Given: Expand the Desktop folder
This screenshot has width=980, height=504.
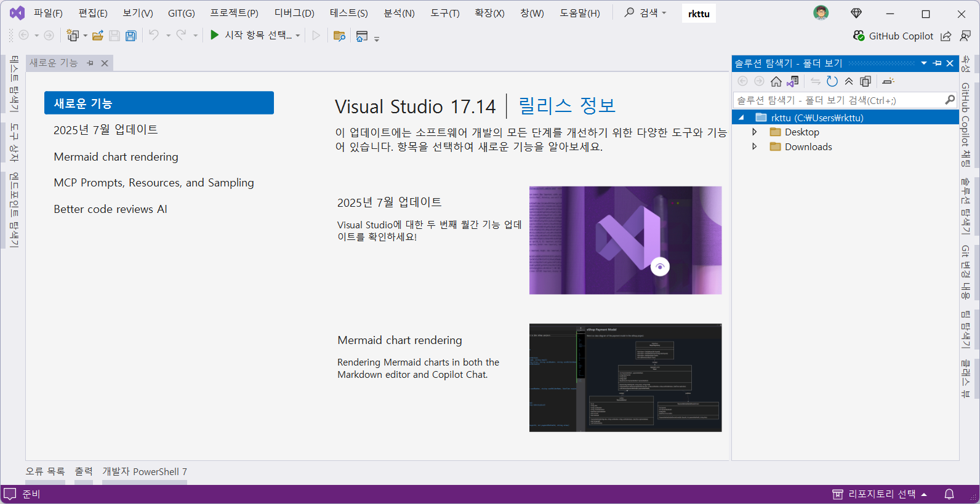Looking at the screenshot, I should tap(755, 132).
